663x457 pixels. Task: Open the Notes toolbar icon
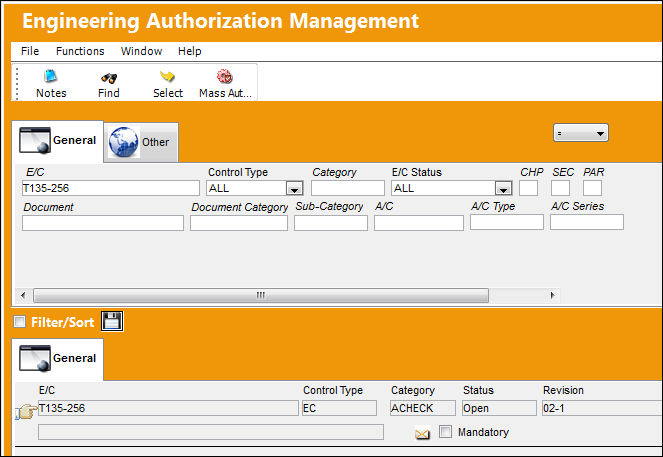(51, 77)
